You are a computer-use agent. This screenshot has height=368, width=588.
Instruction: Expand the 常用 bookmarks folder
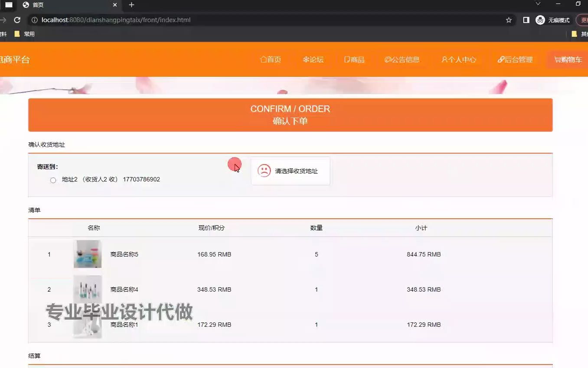coord(25,33)
